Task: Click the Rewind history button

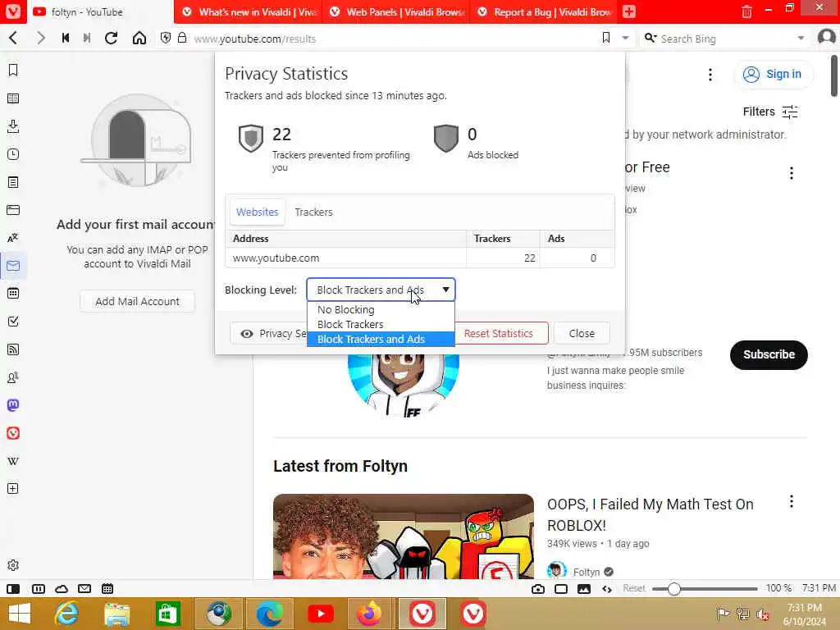Action: pos(66,38)
